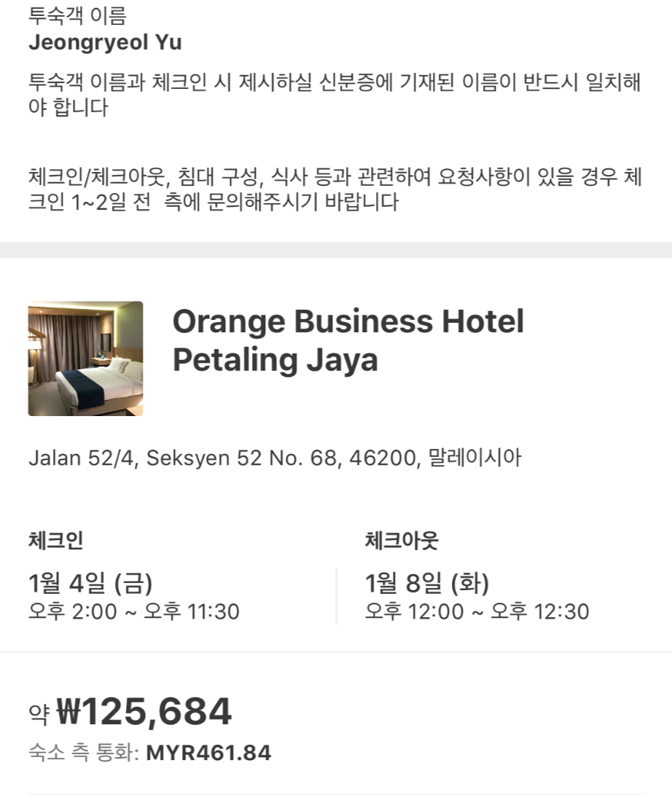Open the hotel room thumbnail photo
The width and height of the screenshot is (672, 795).
[85, 359]
